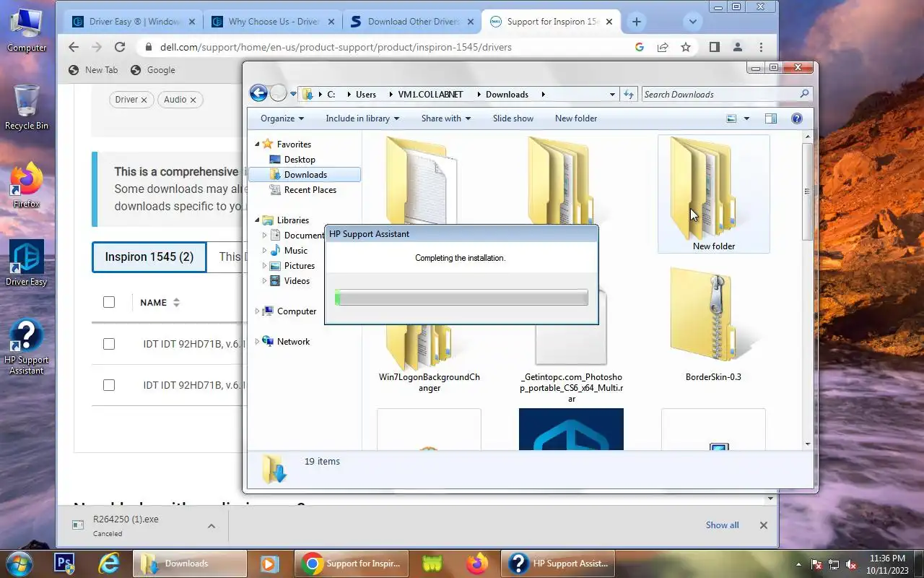The width and height of the screenshot is (924, 578).
Task: Click Explorer back arrow button
Action: 258,92
